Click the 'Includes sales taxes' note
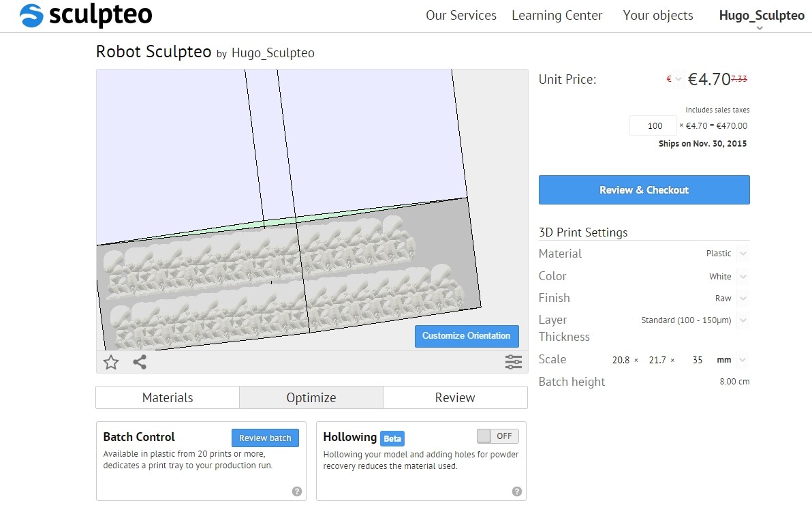The width and height of the screenshot is (812, 516). [x=717, y=110]
